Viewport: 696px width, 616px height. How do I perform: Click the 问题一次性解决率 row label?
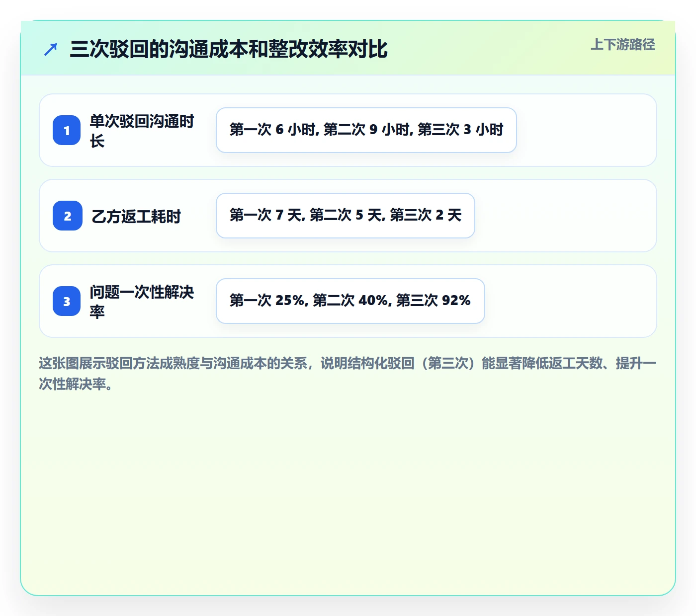[142, 302]
